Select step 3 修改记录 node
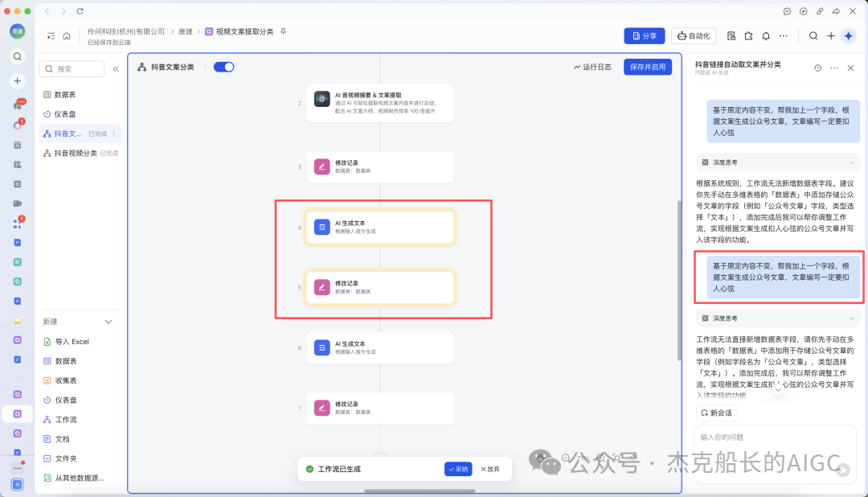Image resolution: width=868 pixels, height=497 pixels. 380,166
